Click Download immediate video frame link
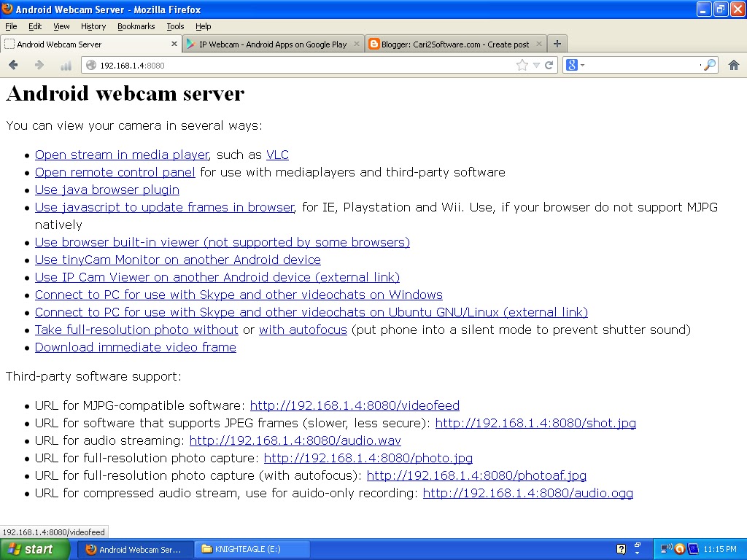 pyautogui.click(x=135, y=347)
